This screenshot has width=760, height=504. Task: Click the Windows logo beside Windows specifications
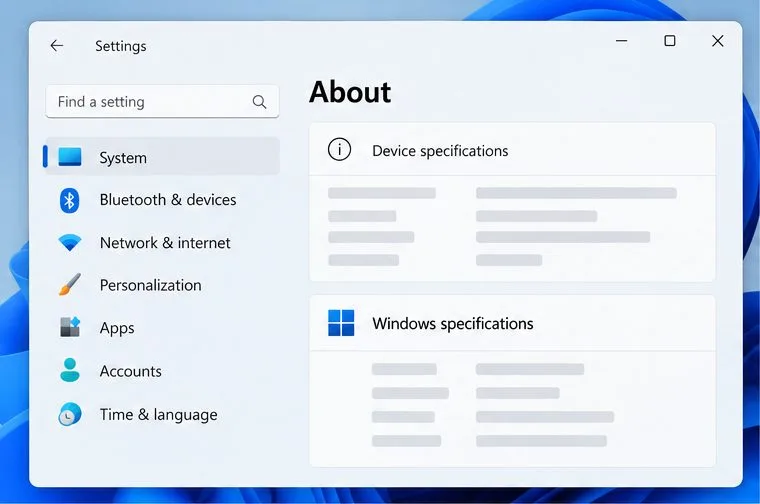[341, 323]
